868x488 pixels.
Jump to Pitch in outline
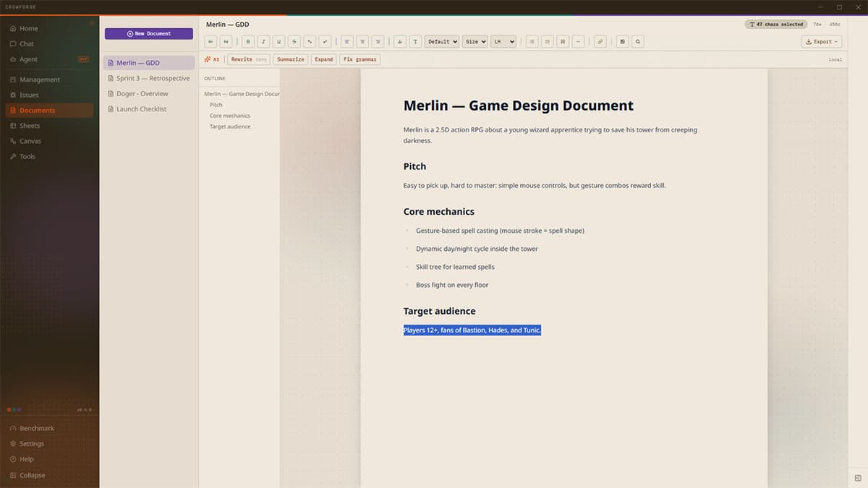point(216,105)
